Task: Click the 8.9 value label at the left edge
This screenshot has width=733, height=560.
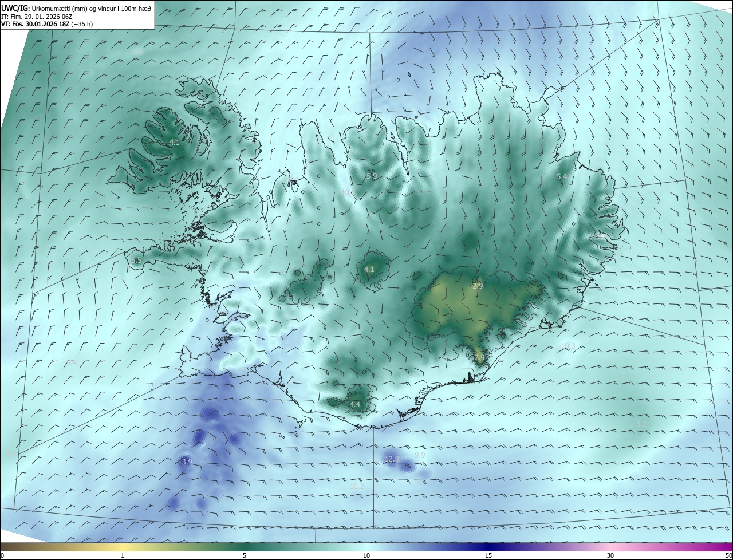Action: pyautogui.click(x=10, y=453)
